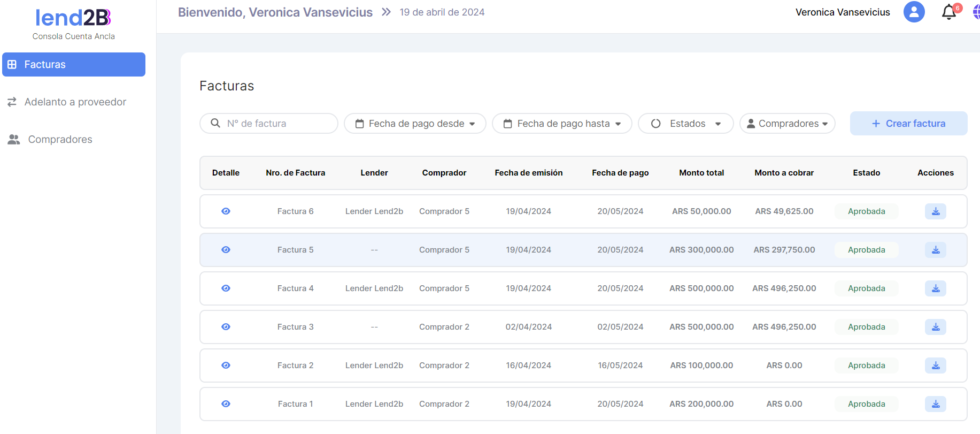View details of Factura 6 via eye icon
980x434 pixels.
coord(226,211)
